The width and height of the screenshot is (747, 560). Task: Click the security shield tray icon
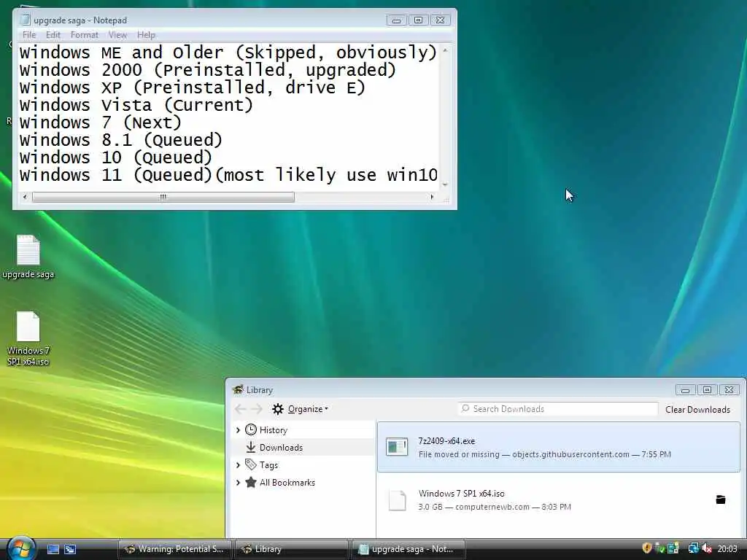click(x=647, y=548)
